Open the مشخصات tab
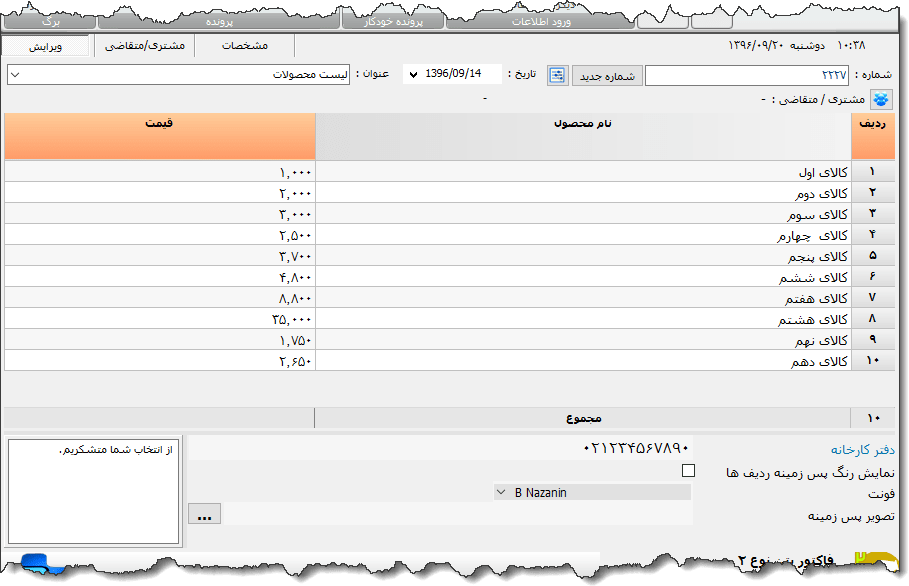 click(x=244, y=46)
